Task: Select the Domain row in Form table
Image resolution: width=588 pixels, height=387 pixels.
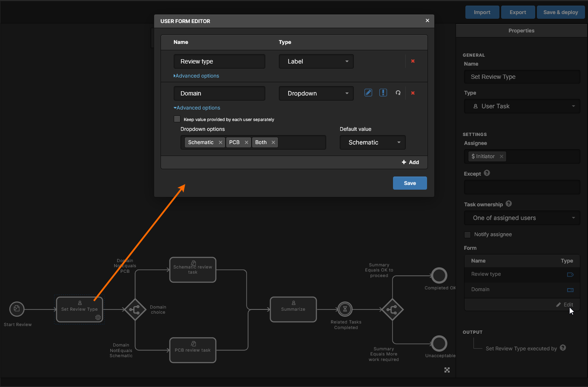Action: 522,290
